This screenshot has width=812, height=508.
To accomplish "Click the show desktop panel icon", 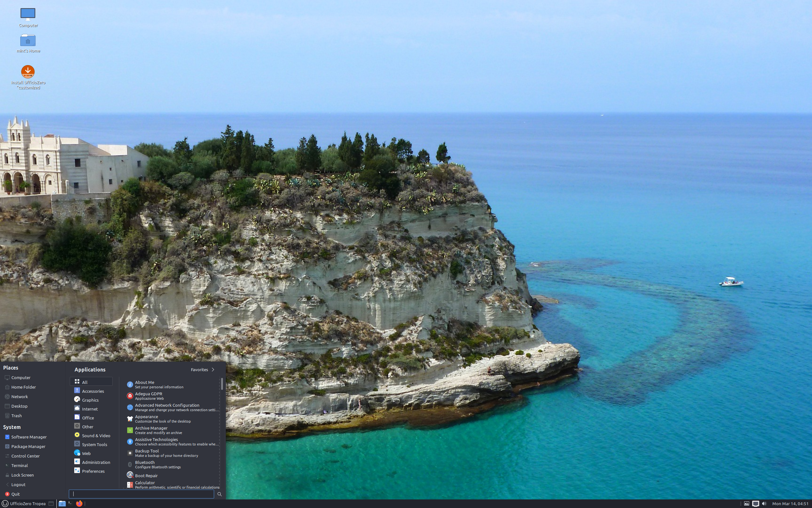I will pyautogui.click(x=51, y=503).
